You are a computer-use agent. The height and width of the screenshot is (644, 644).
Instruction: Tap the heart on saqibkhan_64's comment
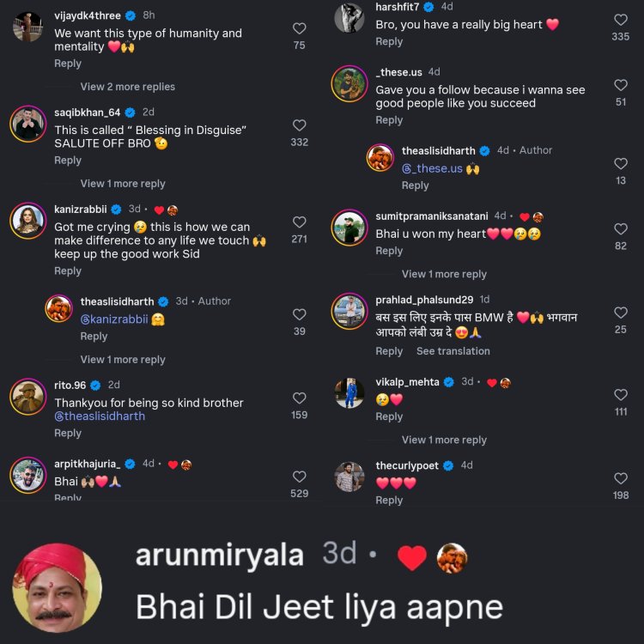pyautogui.click(x=299, y=125)
